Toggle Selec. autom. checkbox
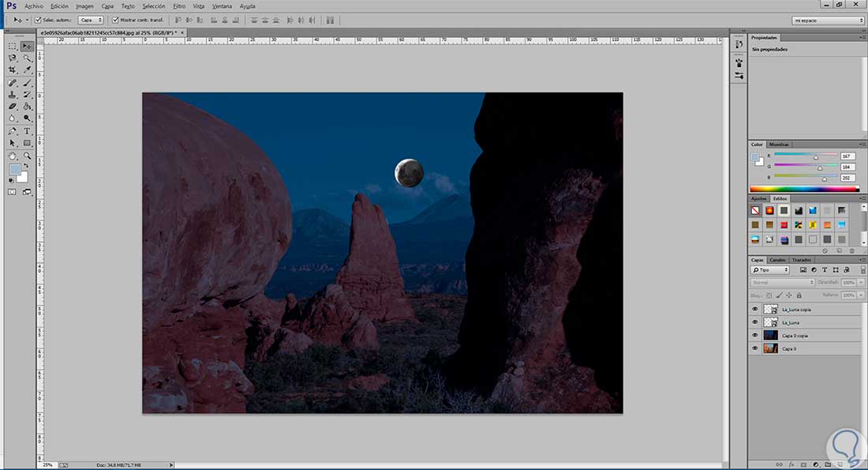The width and height of the screenshot is (868, 470). coord(38,20)
